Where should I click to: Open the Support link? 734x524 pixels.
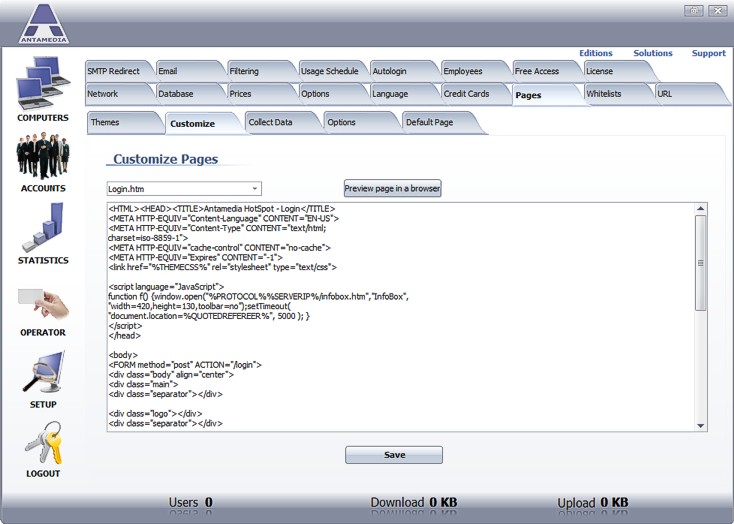(x=709, y=53)
